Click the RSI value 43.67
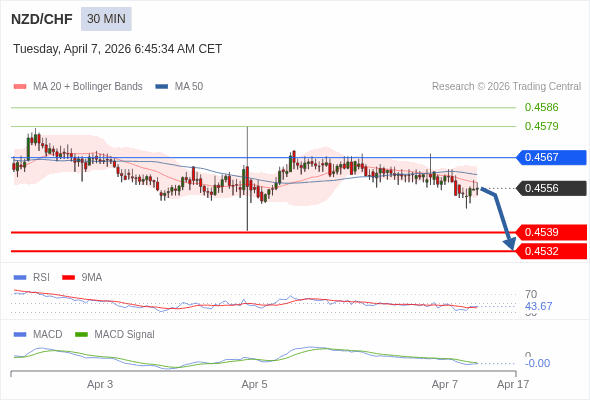 [538, 306]
